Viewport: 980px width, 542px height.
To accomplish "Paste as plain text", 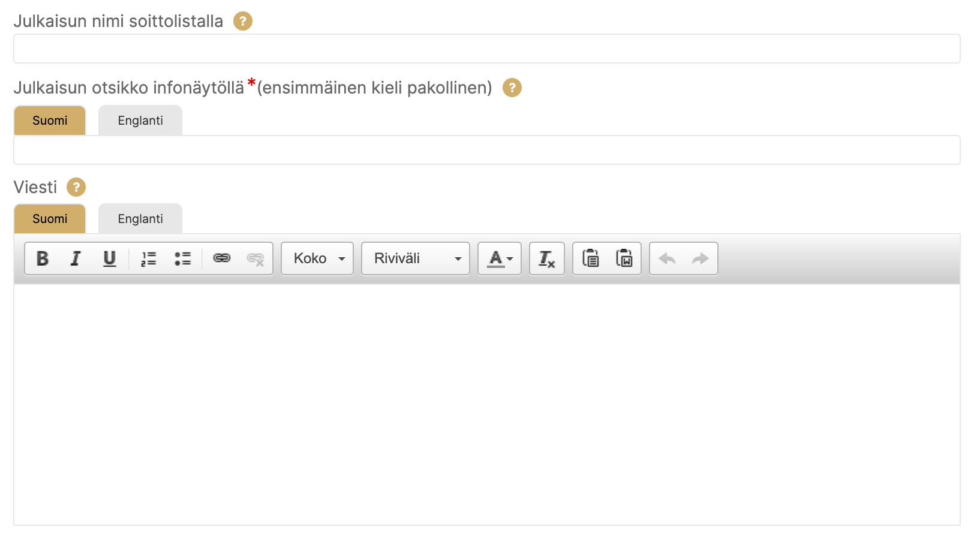I will coord(590,258).
